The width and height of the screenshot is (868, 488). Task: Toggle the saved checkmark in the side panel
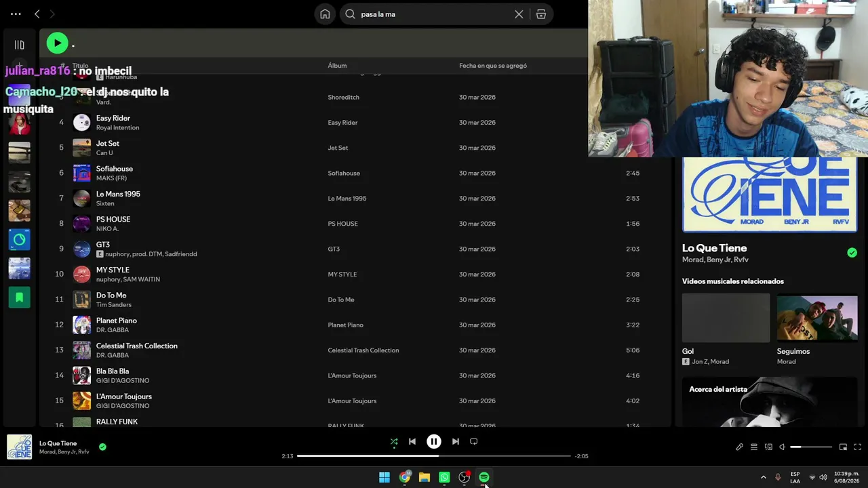[852, 253]
